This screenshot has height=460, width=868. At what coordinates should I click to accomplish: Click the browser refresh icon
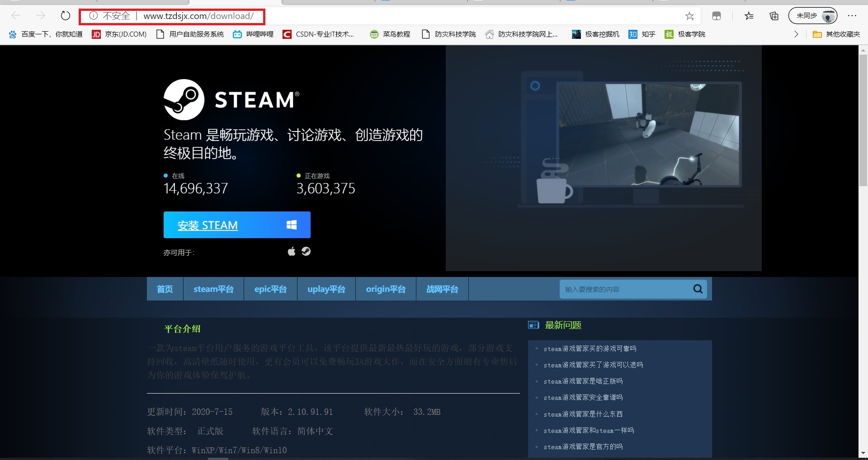click(x=66, y=16)
